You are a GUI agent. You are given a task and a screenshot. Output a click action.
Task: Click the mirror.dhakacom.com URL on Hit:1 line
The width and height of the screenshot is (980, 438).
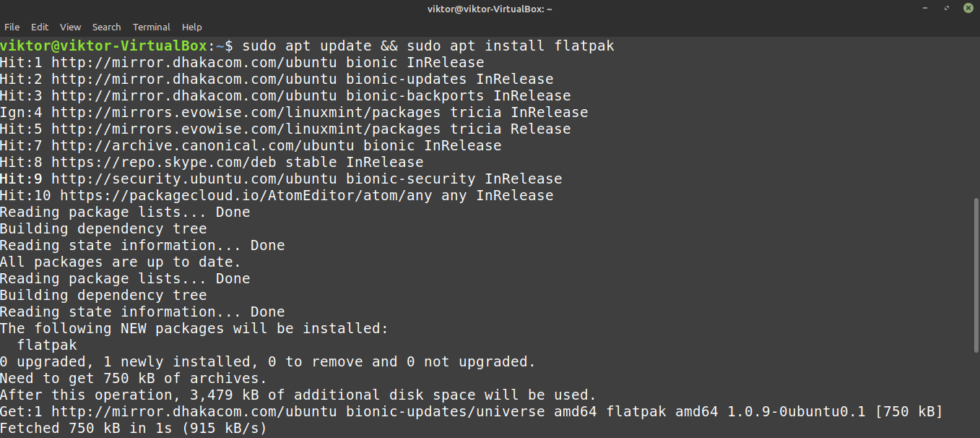point(189,62)
